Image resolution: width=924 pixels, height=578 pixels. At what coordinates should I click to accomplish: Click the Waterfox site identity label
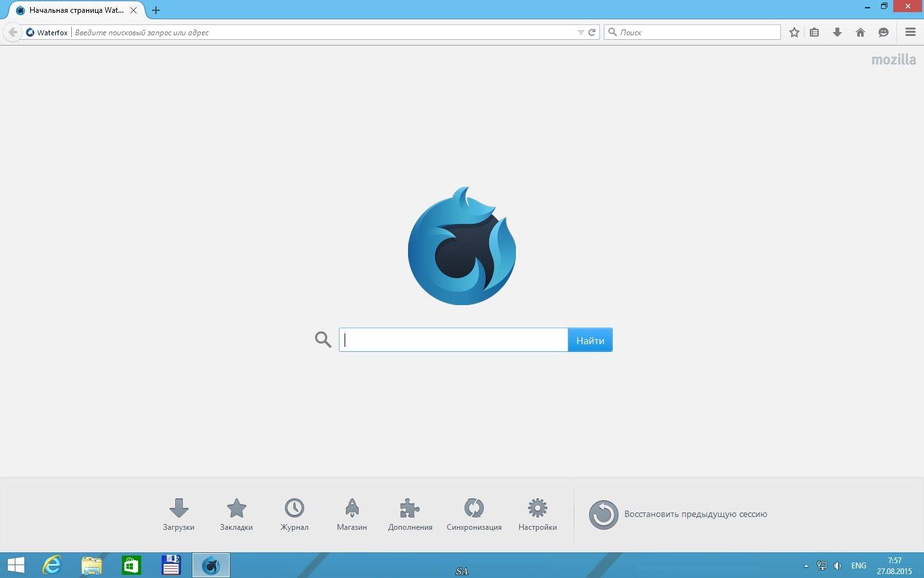click(47, 32)
